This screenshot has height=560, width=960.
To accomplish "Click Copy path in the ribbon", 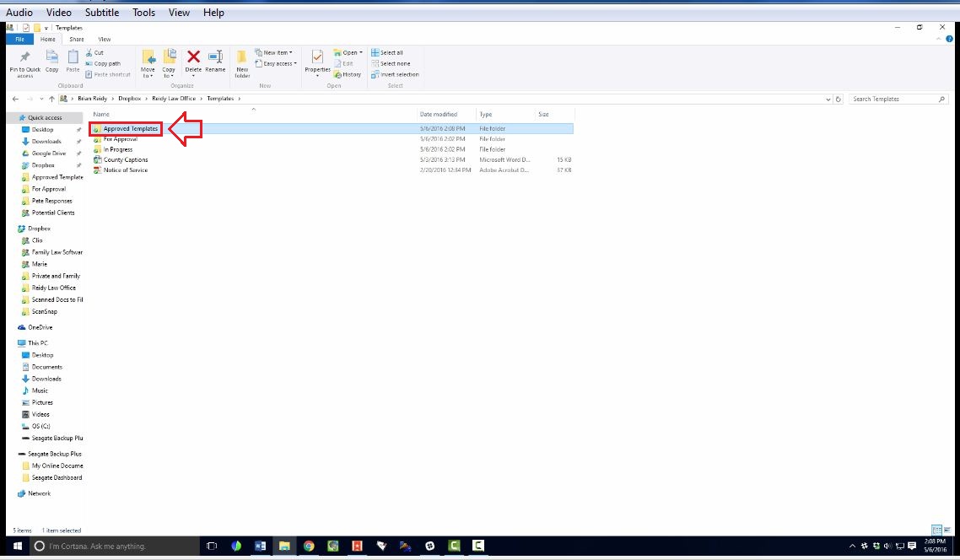I will 103,63.
